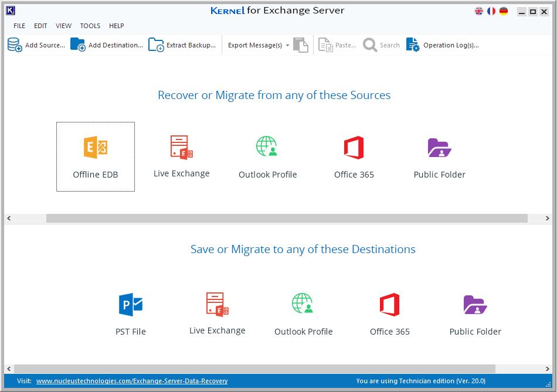Click the Add Destination... label
The height and width of the screenshot is (392, 557).
click(x=116, y=45)
